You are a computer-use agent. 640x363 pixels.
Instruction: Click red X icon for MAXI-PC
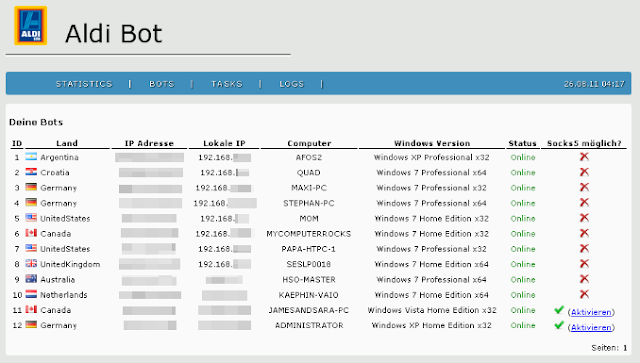pos(584,187)
